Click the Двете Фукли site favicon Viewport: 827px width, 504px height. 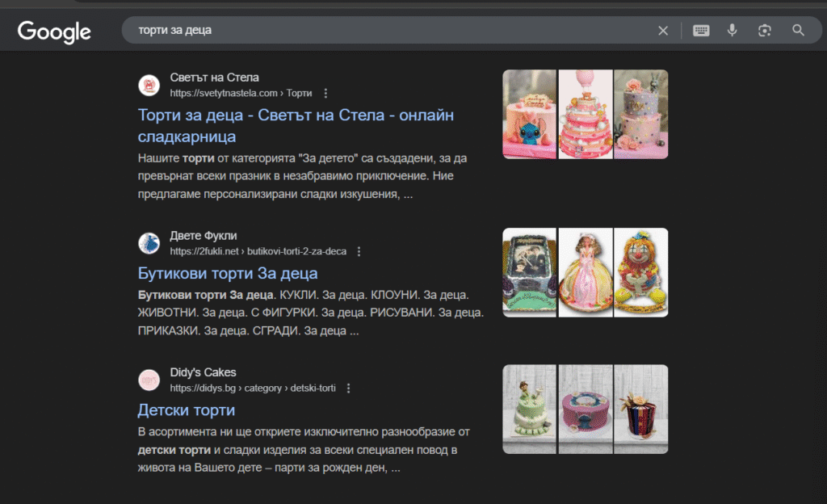[x=149, y=243]
